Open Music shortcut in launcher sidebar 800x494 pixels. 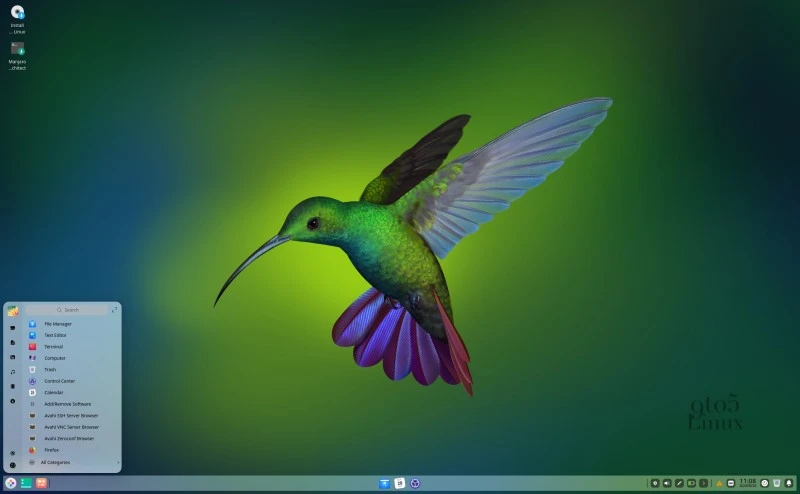pyautogui.click(x=13, y=372)
